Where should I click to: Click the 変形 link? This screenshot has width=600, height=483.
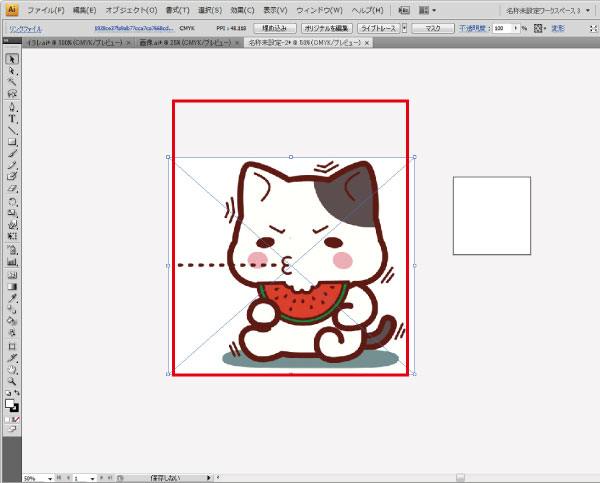point(558,28)
